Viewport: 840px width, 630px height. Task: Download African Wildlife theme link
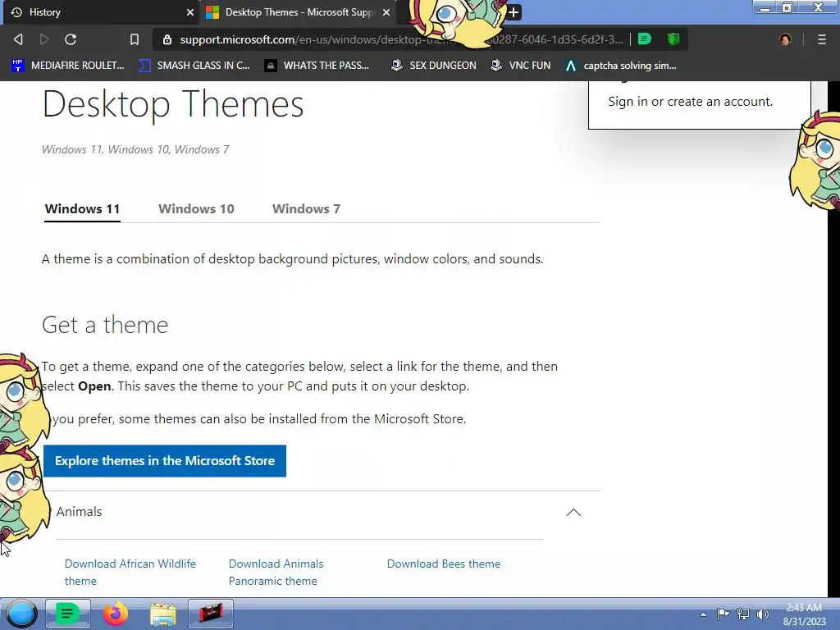(x=130, y=572)
